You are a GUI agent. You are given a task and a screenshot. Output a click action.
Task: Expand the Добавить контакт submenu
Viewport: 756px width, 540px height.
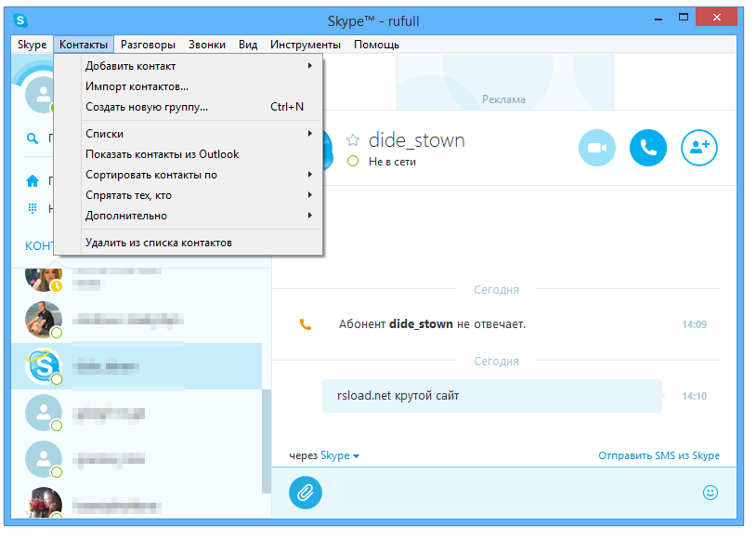(x=188, y=66)
